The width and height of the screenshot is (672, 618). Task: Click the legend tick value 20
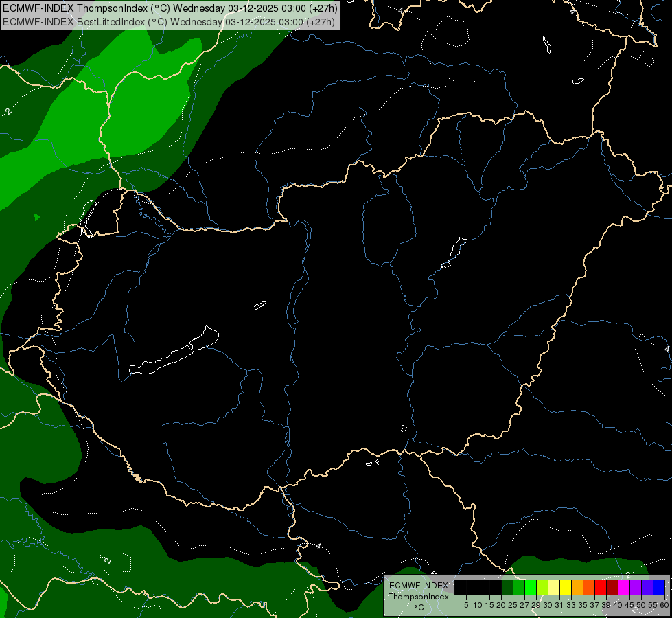pyautogui.click(x=501, y=605)
